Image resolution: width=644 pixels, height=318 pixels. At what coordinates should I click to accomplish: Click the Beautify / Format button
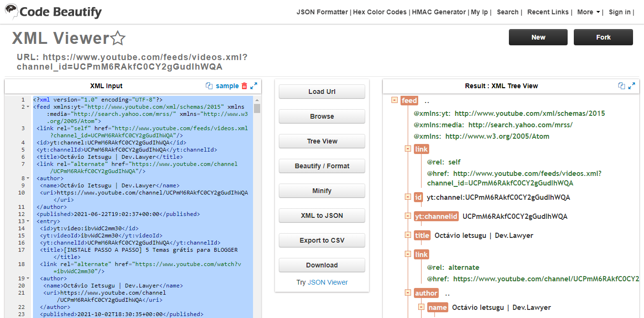click(x=322, y=166)
